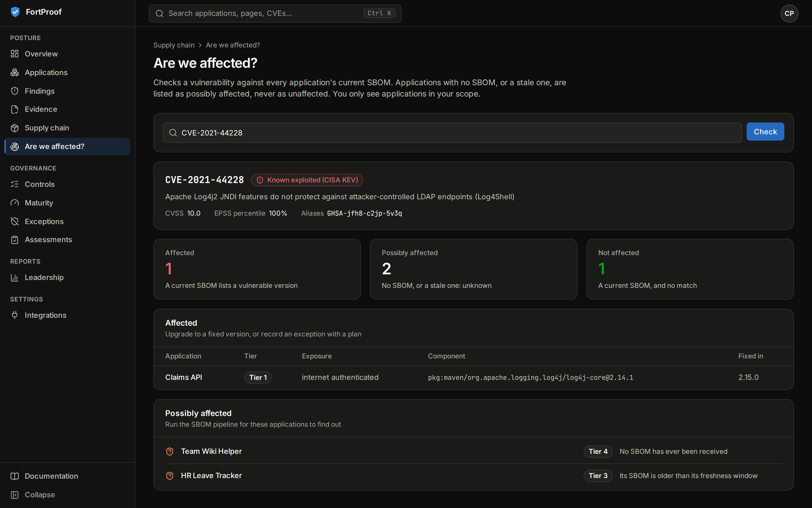This screenshot has width=812, height=508.
Task: Open the Claims API application
Action: [184, 377]
